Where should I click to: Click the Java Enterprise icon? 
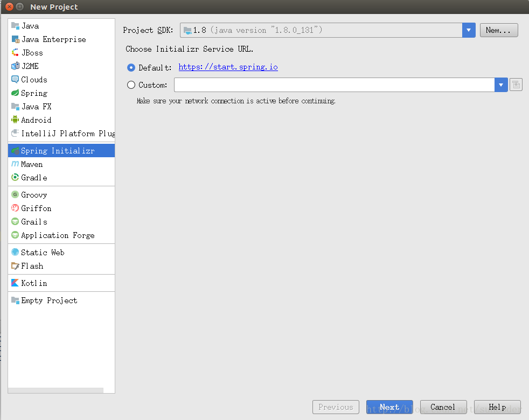point(15,39)
